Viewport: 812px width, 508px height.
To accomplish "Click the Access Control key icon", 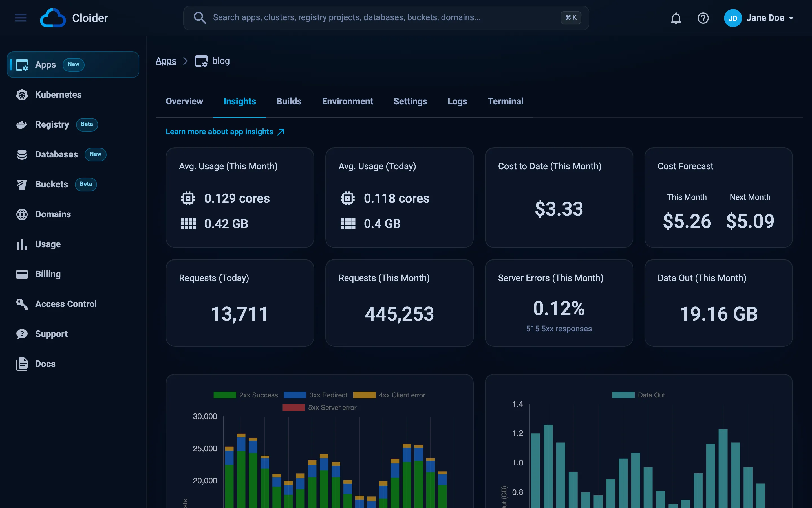I will pos(22,304).
